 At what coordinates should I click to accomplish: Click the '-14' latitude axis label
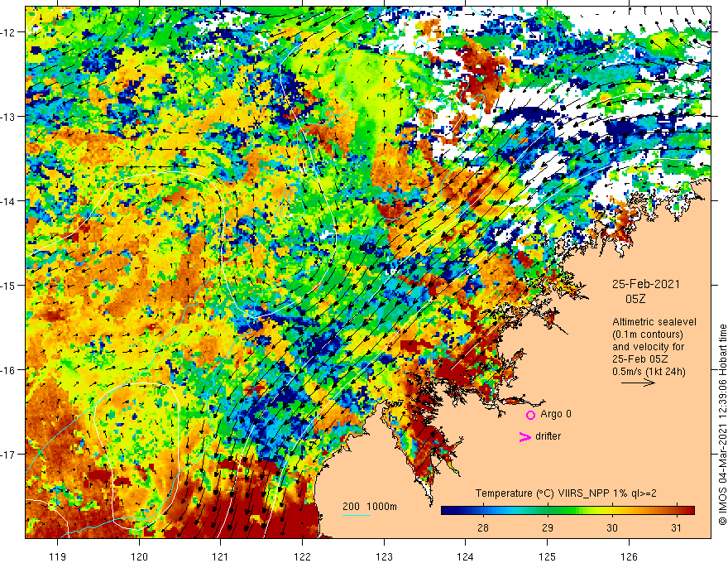[8, 201]
